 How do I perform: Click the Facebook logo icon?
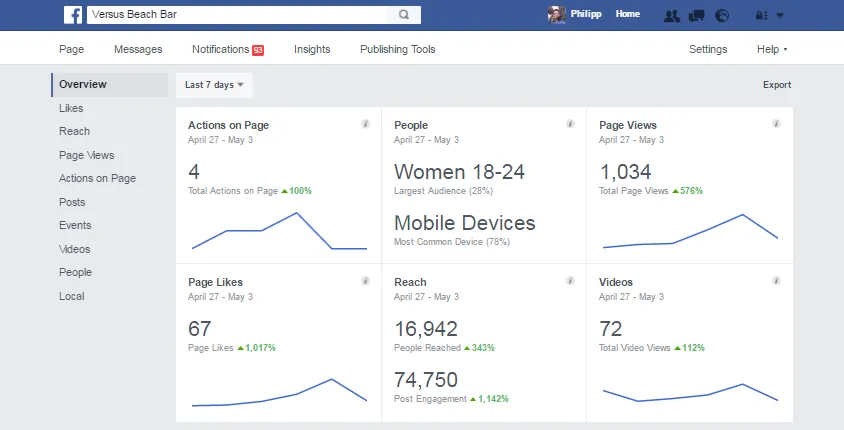(x=73, y=15)
